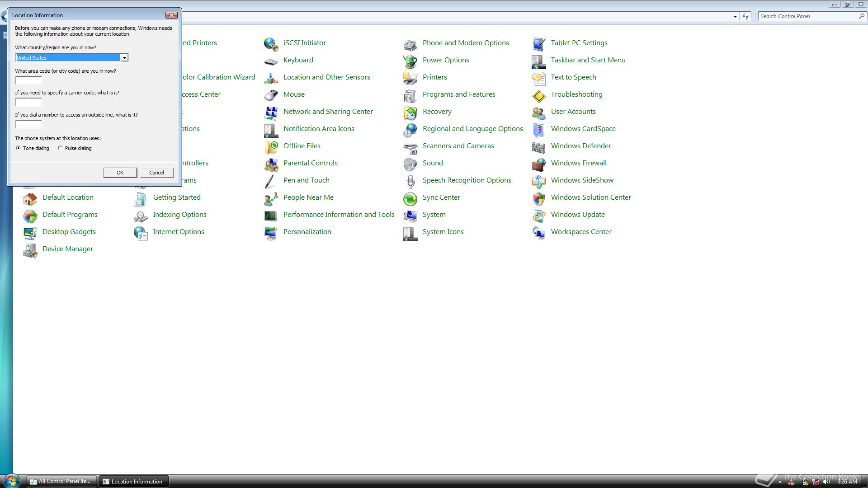Open the Windows Defender link
The image size is (868, 488).
point(581,145)
